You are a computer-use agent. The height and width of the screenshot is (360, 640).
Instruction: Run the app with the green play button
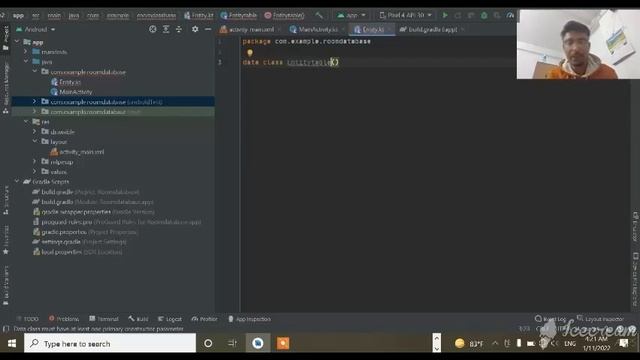pos(445,16)
